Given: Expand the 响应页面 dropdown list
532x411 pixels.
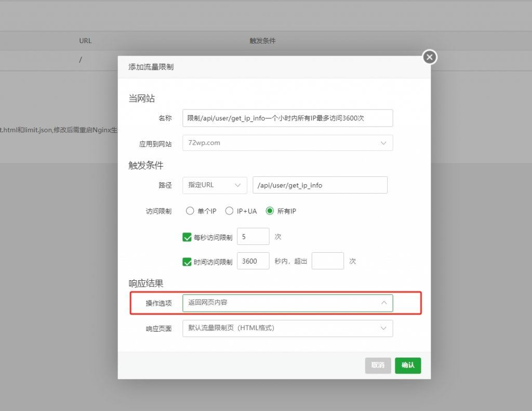Looking at the screenshot, I should click(x=287, y=328).
